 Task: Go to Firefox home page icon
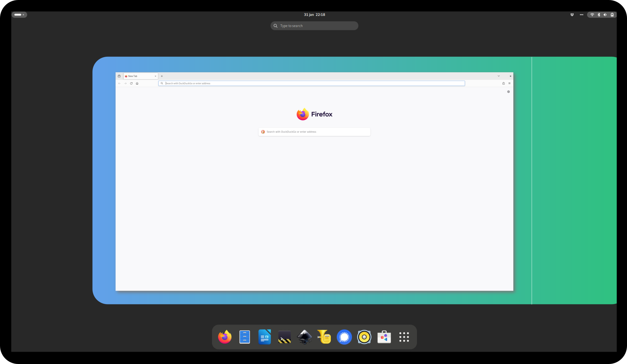pyautogui.click(x=137, y=83)
